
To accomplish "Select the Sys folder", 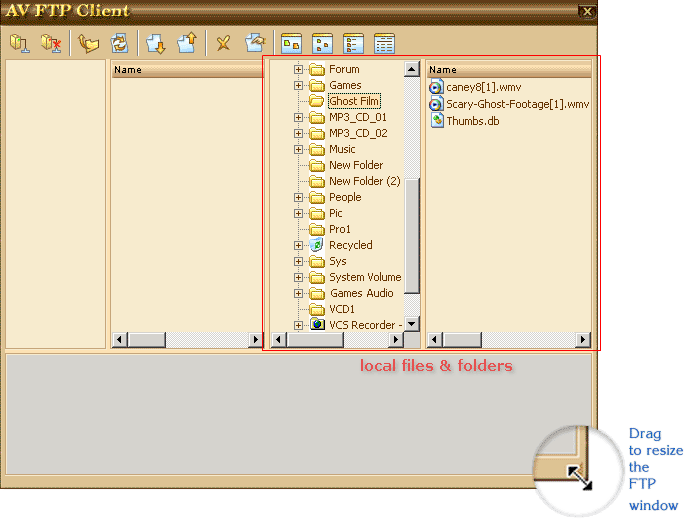I will coord(338,261).
